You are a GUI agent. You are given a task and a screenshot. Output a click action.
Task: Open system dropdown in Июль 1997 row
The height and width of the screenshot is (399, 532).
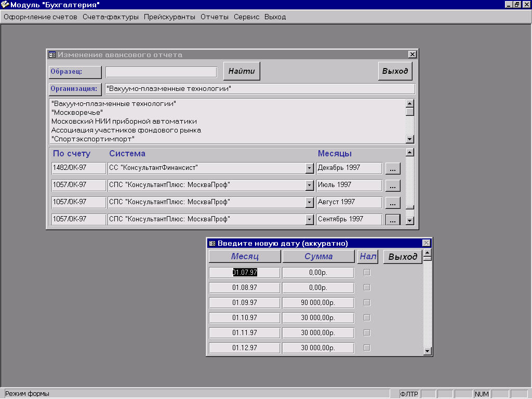(310, 185)
